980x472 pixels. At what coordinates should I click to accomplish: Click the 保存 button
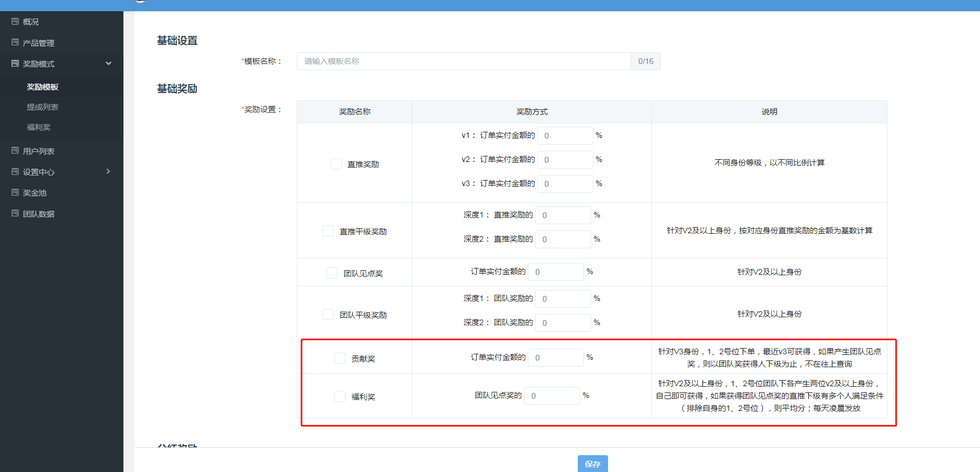[x=593, y=464]
